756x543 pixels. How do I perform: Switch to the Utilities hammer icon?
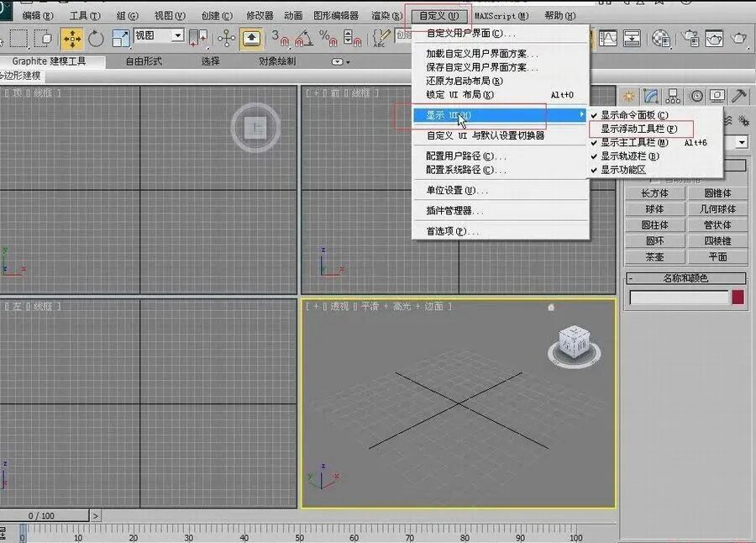click(x=738, y=96)
